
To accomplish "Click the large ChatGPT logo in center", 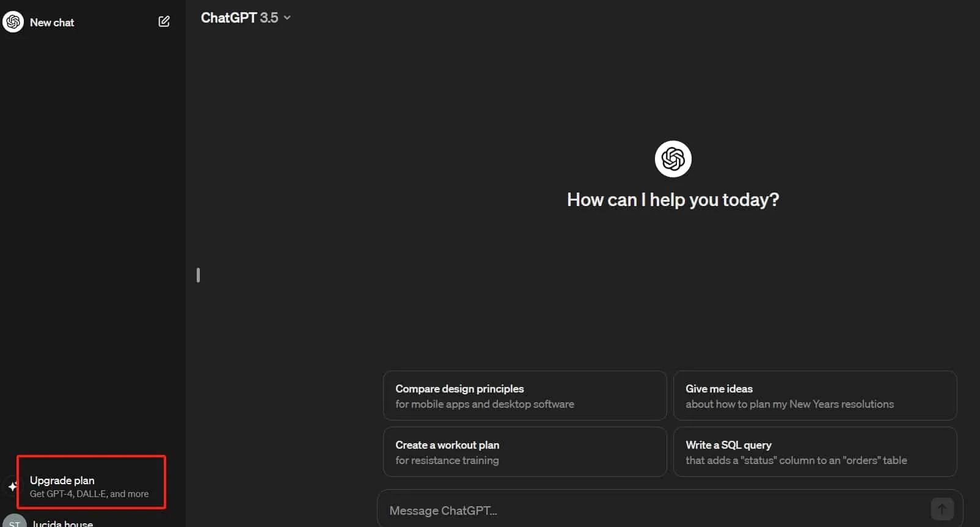I will (673, 159).
